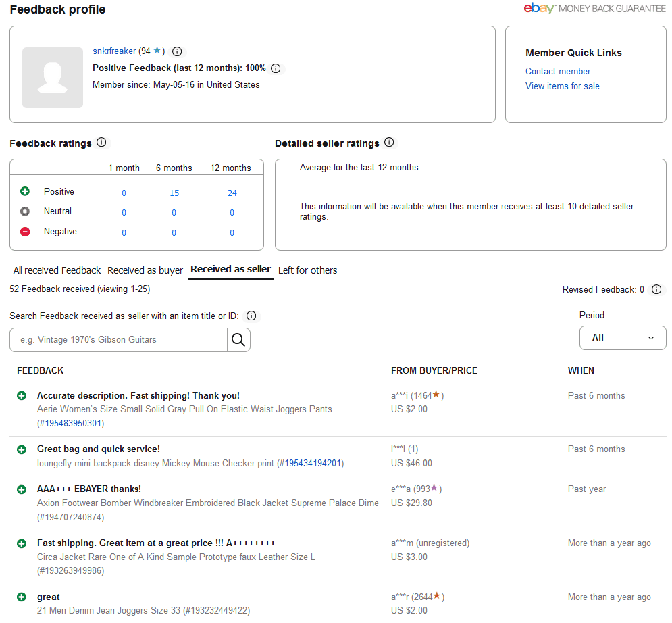Click 'AAA+++ EBAYER thanks!' comment
The image size is (672, 623).
(x=89, y=489)
